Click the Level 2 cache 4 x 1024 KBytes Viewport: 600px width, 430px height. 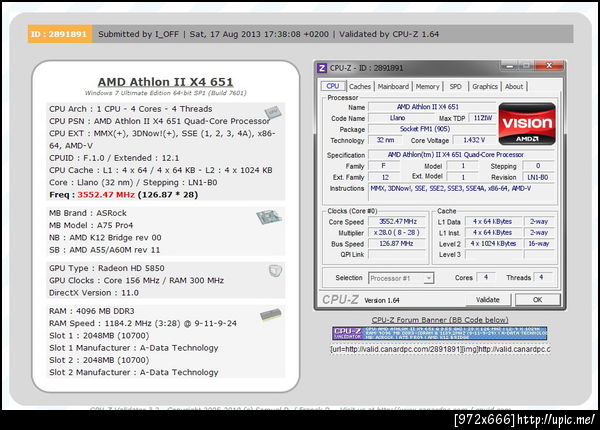[494, 244]
